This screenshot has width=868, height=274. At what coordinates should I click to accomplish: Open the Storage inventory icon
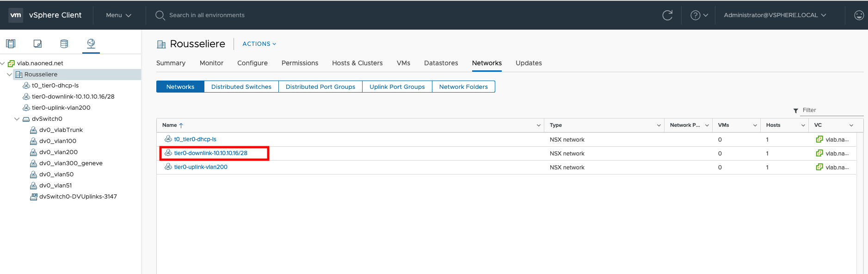[64, 44]
